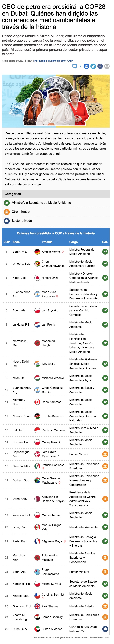Share article on Twitter

point(93,66)
